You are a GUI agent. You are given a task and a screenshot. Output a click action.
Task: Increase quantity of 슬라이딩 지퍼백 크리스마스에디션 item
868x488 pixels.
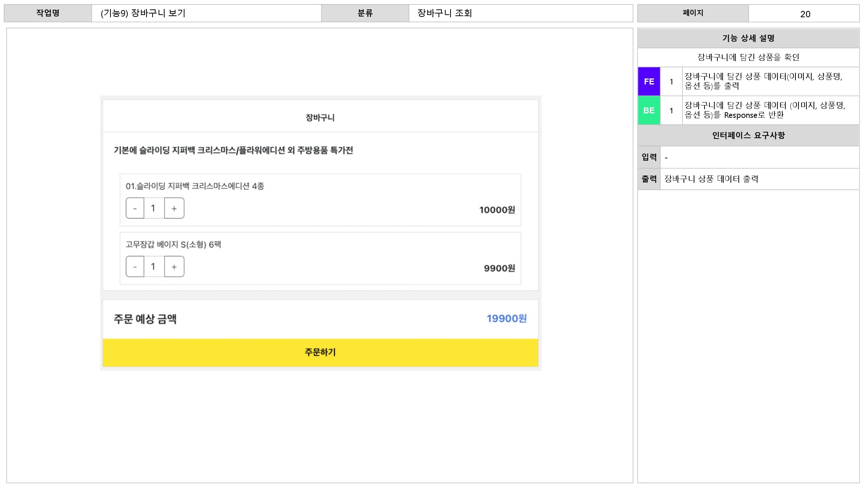(174, 208)
